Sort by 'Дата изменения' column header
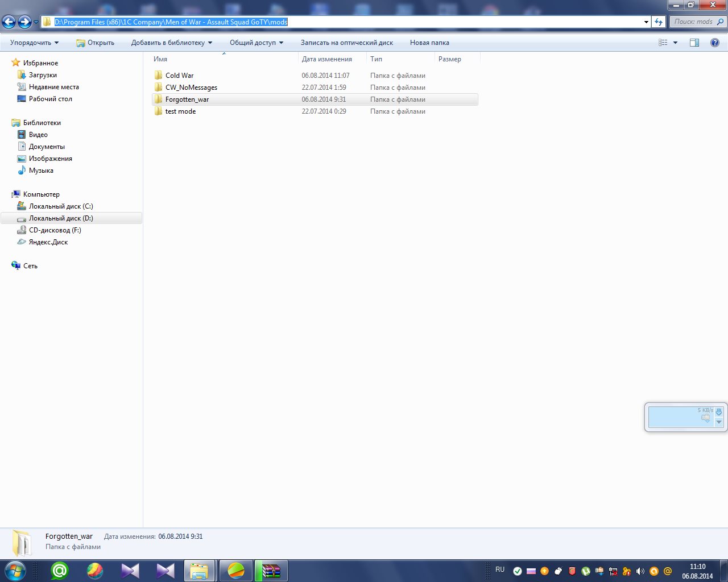The height and width of the screenshot is (582, 728). [x=332, y=59]
